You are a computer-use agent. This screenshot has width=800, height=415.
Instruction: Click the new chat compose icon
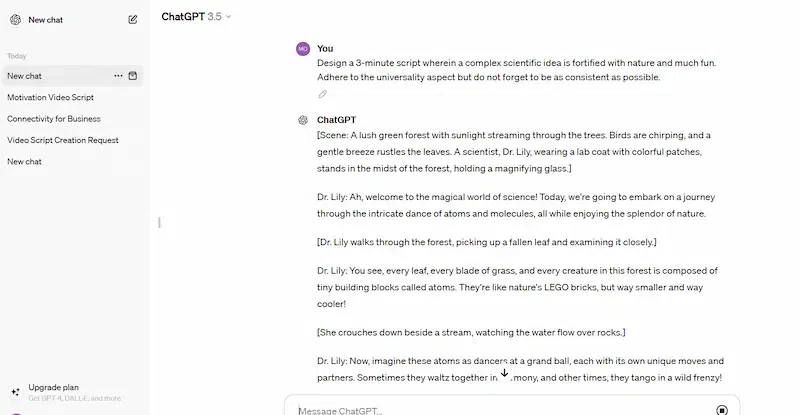coord(133,19)
